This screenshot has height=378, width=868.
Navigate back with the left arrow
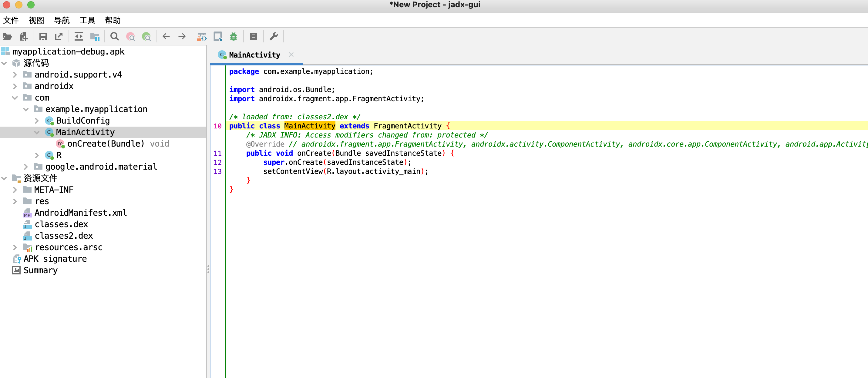(166, 36)
